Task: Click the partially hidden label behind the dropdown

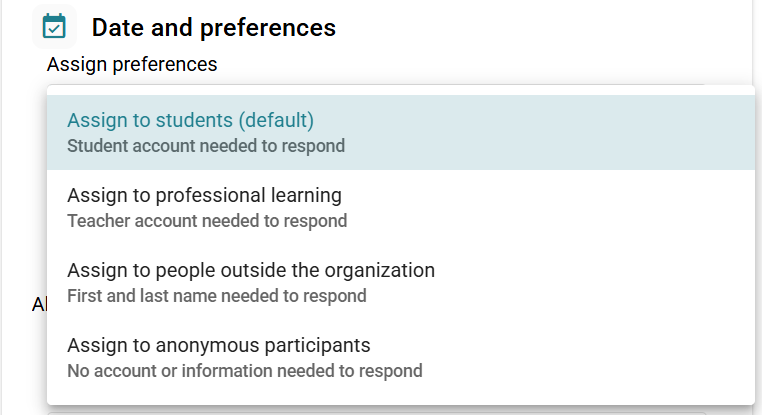Action: 39,305
